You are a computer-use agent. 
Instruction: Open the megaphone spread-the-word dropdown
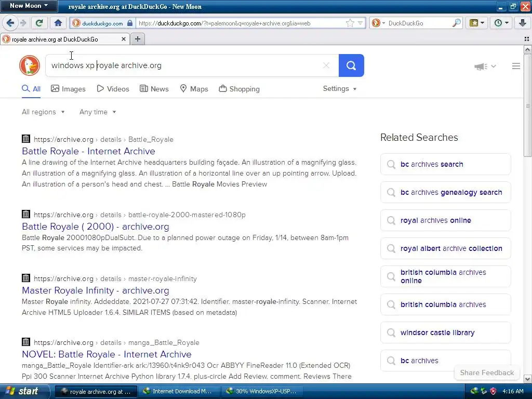(x=485, y=66)
